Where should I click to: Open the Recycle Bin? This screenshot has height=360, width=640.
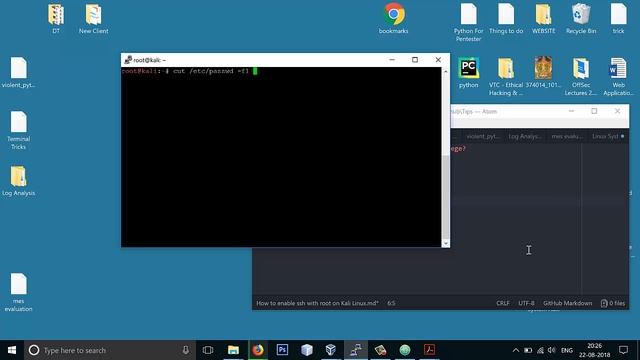click(581, 18)
